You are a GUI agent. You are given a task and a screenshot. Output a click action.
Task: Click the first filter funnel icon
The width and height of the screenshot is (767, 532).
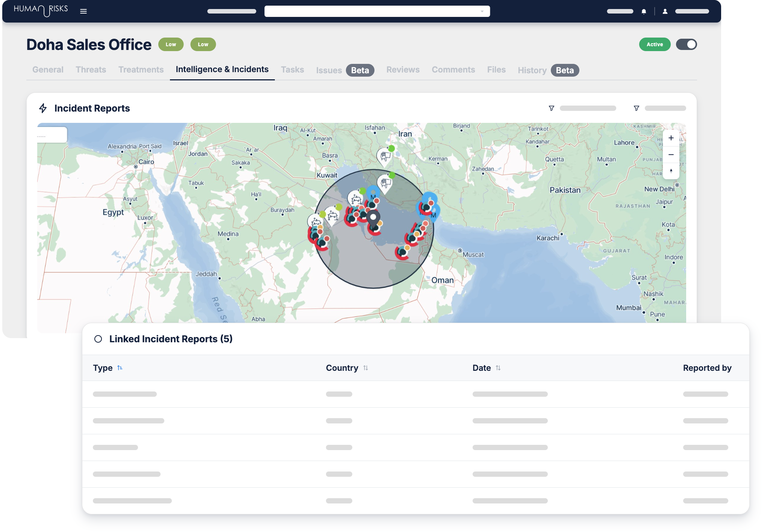click(551, 108)
